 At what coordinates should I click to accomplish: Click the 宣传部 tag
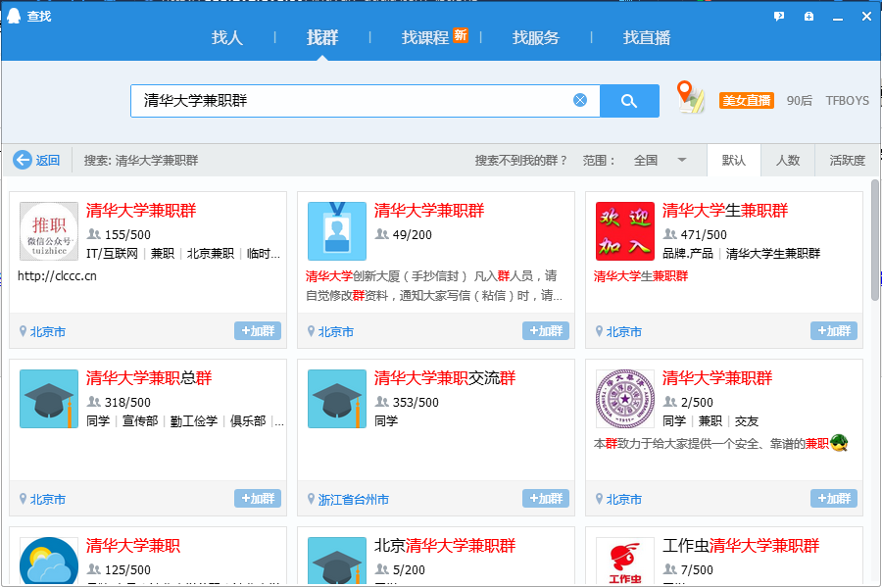pos(140,421)
